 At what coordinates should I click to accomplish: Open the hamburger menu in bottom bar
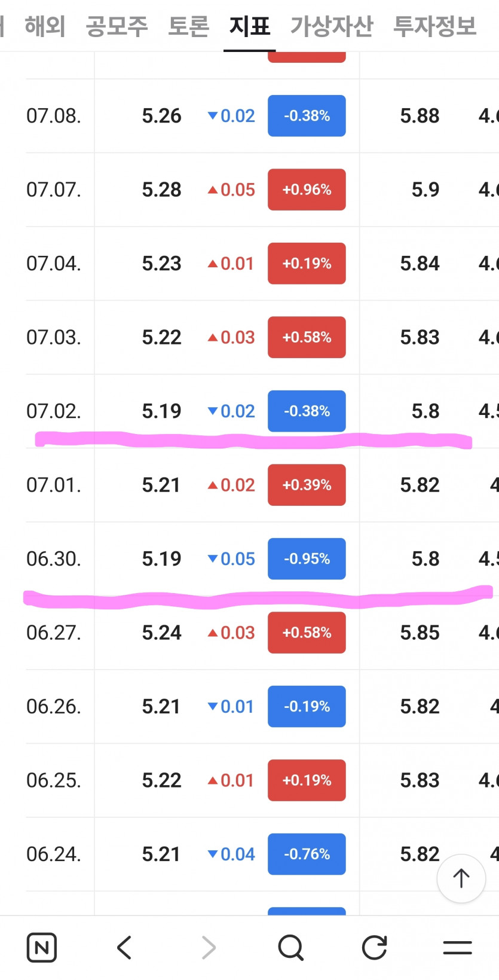click(x=457, y=948)
